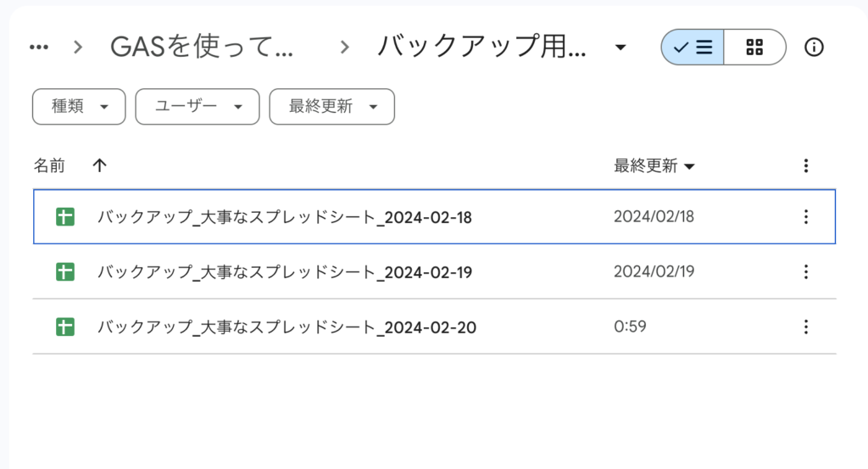The height and width of the screenshot is (469, 868).
Task: Click Sheets icon of 2024-02-20 backup
Action: [x=64, y=327]
